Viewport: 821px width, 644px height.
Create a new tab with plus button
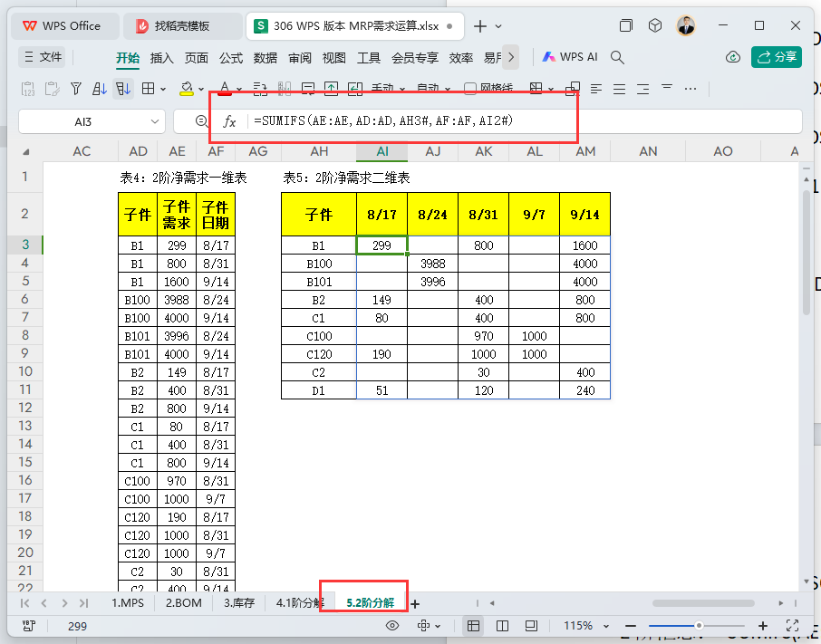(479, 26)
